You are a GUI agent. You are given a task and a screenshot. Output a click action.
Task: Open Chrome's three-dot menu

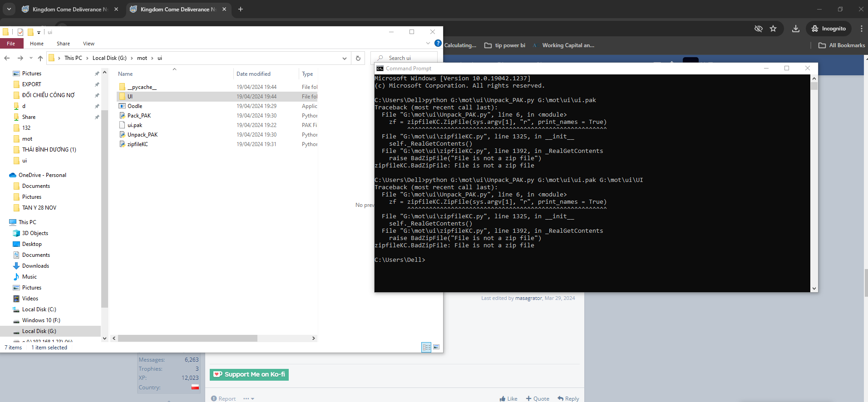[x=862, y=29]
